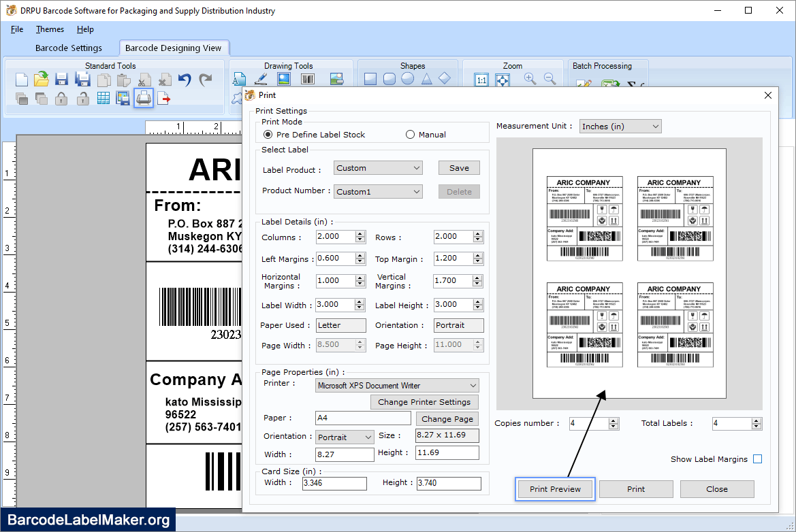The image size is (796, 532).
Task: Open an existing file with folder icon
Action: click(42, 79)
